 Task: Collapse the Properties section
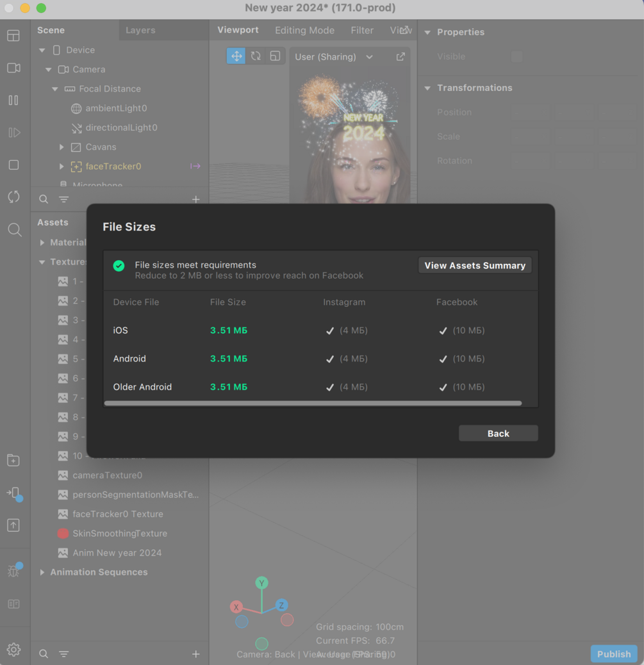427,32
